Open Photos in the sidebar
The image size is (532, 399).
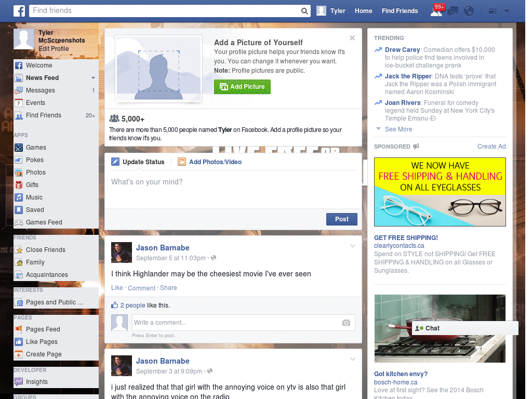[56, 172]
